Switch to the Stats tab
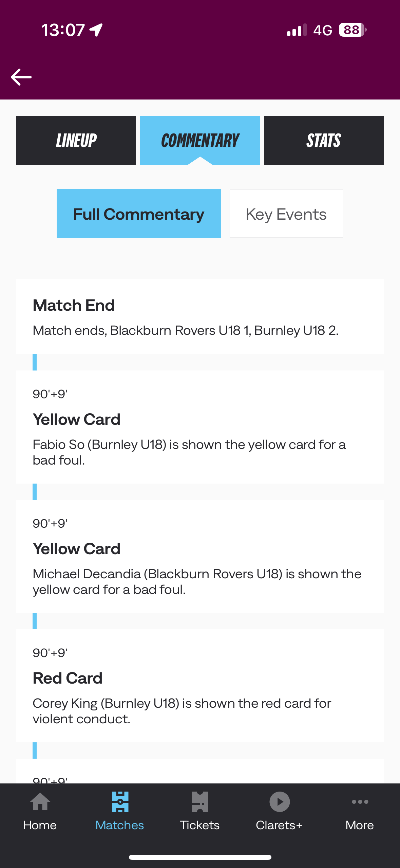This screenshot has width=400, height=868. (x=324, y=140)
